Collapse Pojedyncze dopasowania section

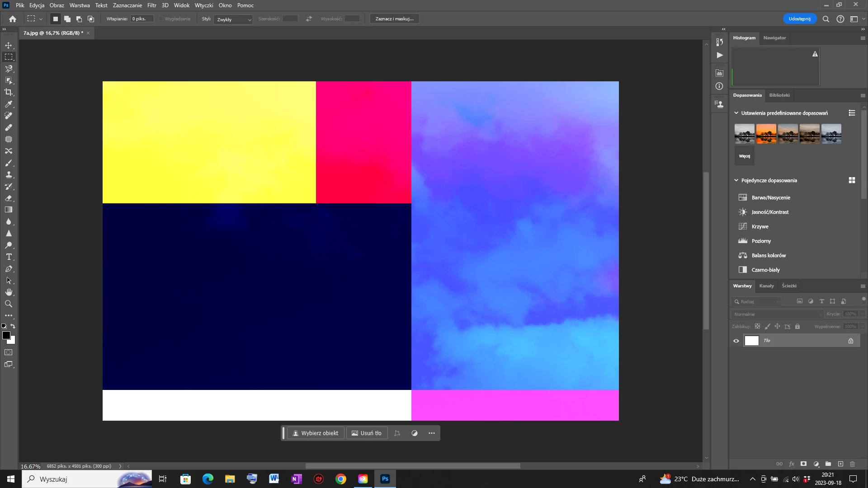point(736,180)
